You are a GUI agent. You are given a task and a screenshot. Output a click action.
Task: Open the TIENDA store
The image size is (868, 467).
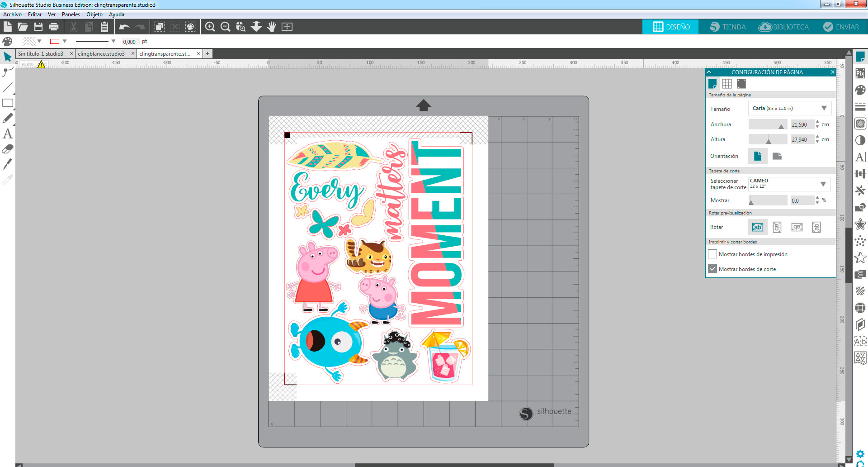pyautogui.click(x=727, y=27)
